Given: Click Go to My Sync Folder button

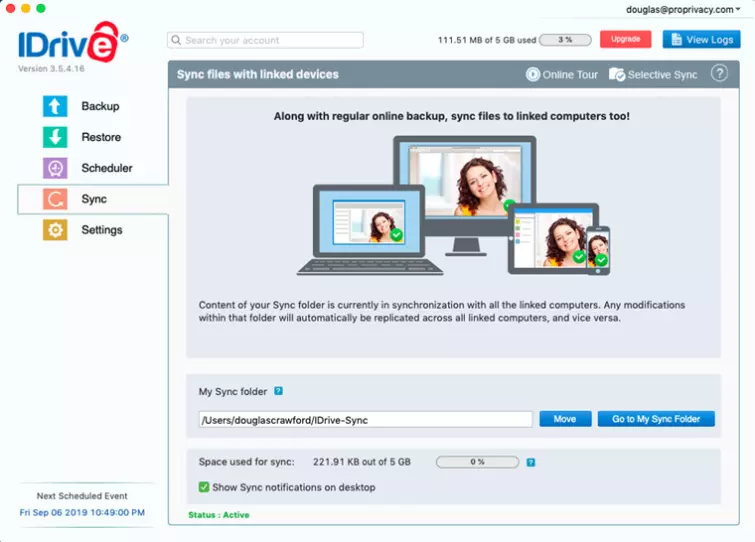Looking at the screenshot, I should tap(656, 419).
